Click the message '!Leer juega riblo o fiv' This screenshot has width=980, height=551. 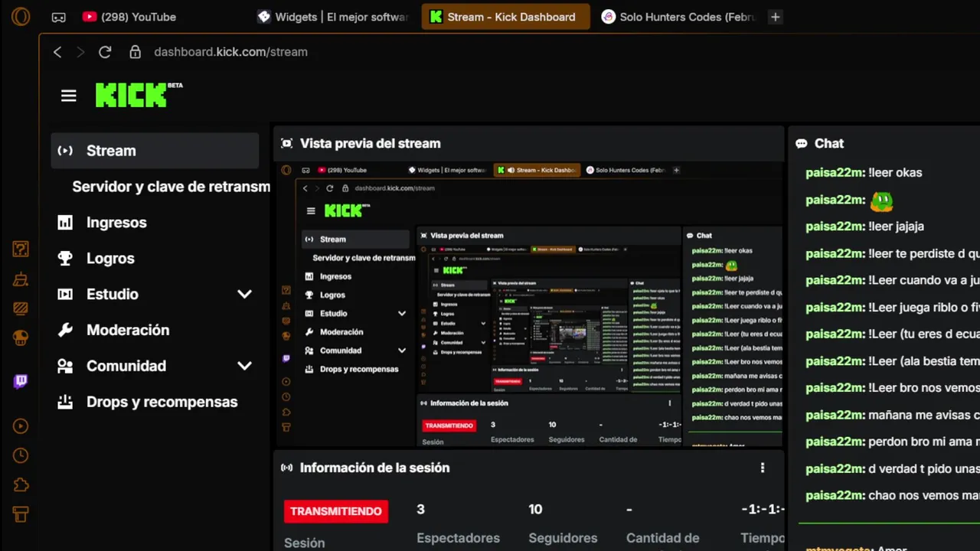point(924,308)
